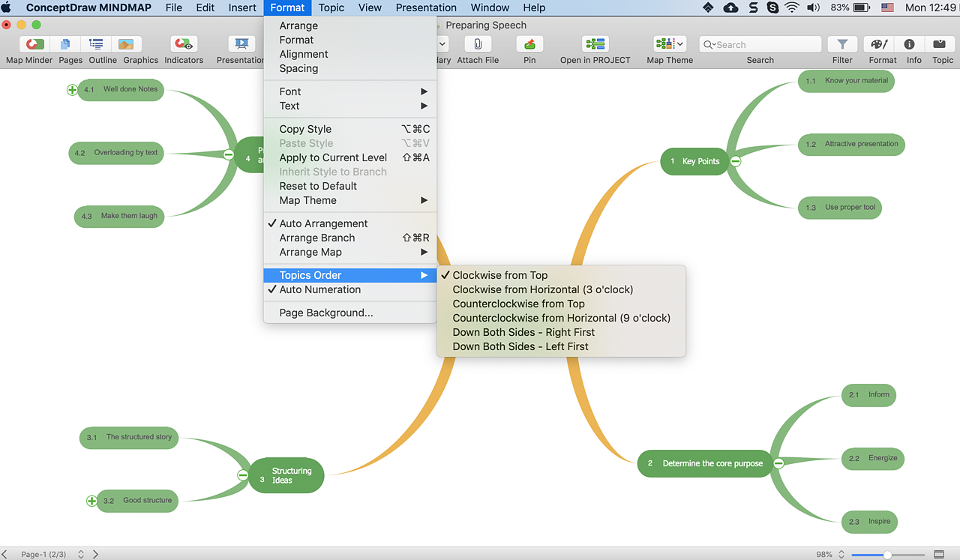
Task: Toggle Auto Numeration menu option
Action: pos(319,289)
